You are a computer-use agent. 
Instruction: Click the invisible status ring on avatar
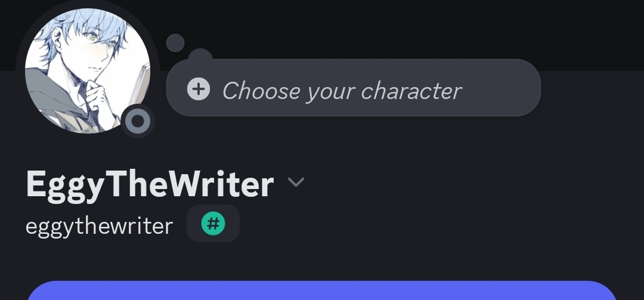(138, 122)
